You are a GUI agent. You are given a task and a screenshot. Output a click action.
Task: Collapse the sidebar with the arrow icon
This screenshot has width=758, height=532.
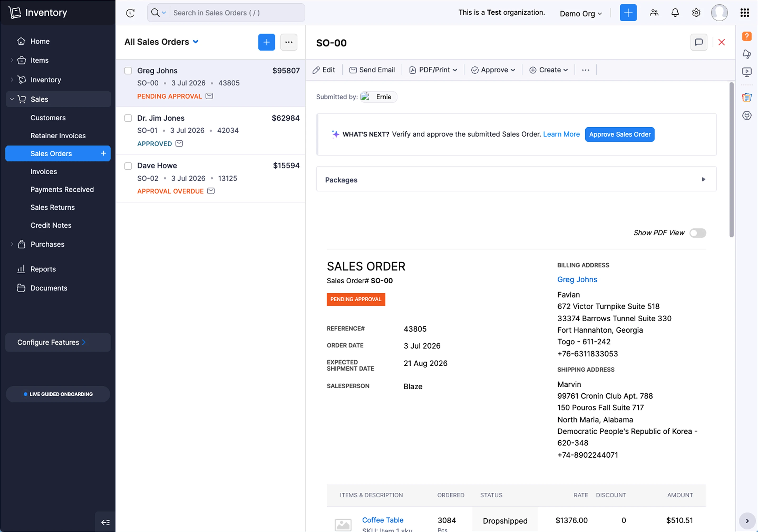(x=105, y=522)
